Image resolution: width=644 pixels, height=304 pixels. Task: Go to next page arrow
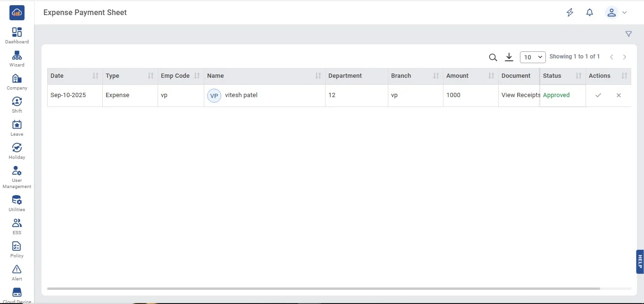625,57
